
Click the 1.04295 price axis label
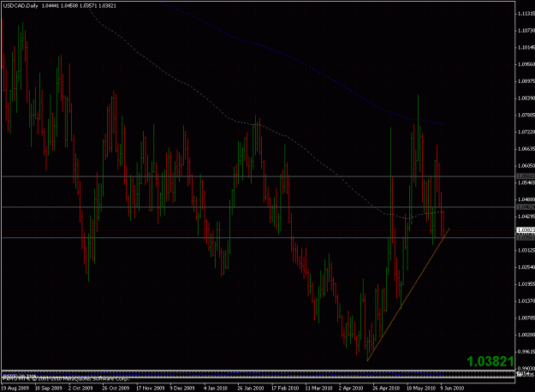[526, 217]
